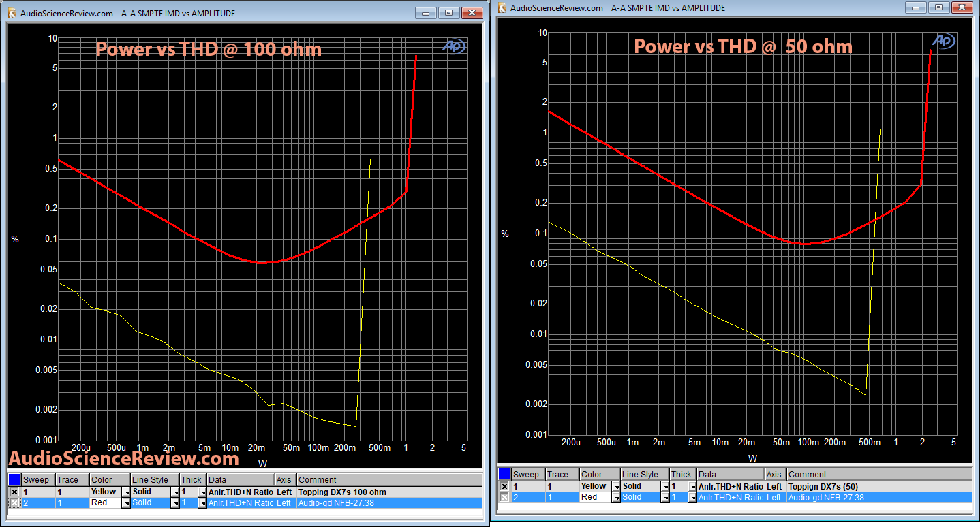Click the % axis label on the 100 ohm graph
The width and height of the screenshot is (980, 527).
(14, 239)
